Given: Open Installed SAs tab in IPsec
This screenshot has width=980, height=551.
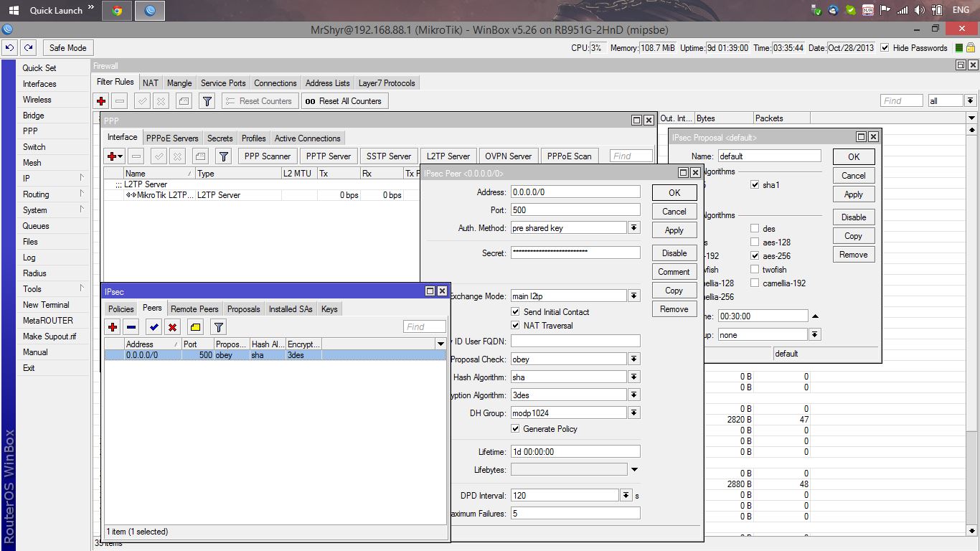Looking at the screenshot, I should click(x=291, y=309).
